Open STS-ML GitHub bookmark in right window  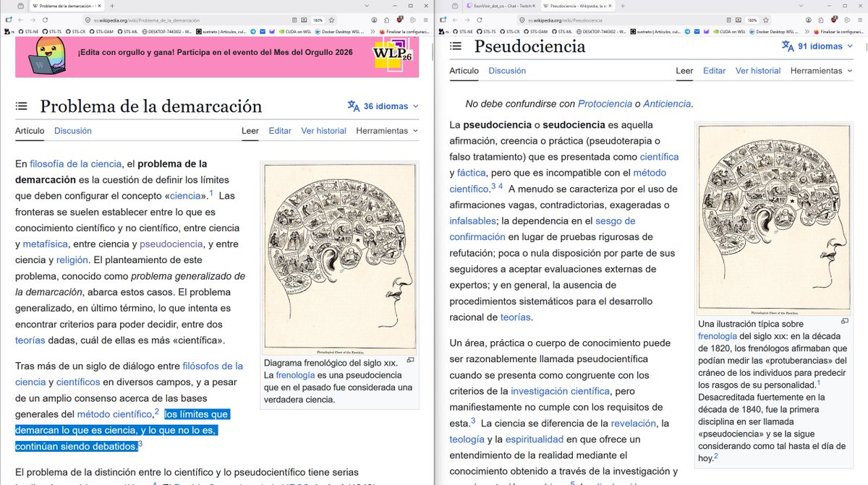click(x=563, y=32)
